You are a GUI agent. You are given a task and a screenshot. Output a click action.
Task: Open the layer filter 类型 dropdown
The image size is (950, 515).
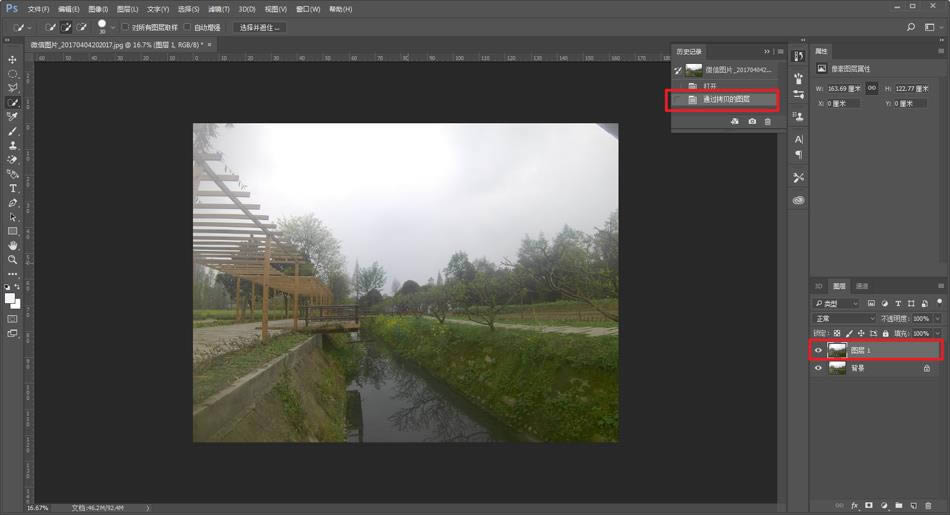click(838, 303)
